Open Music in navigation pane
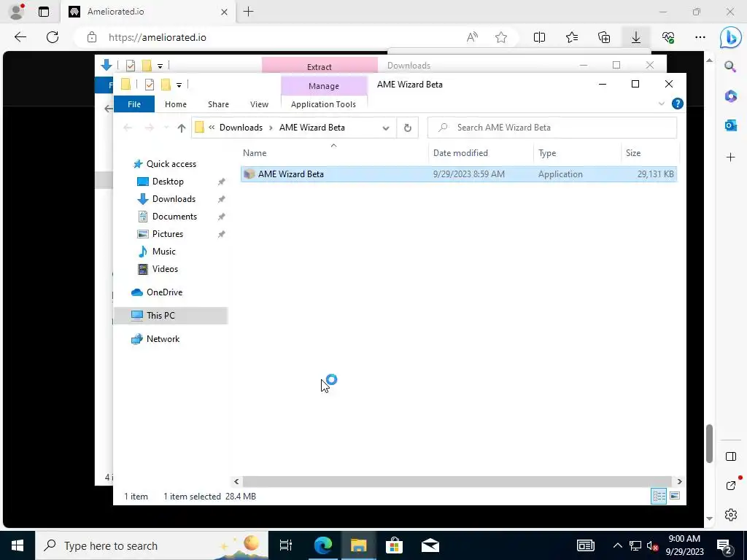The width and height of the screenshot is (747, 560). pyautogui.click(x=164, y=252)
